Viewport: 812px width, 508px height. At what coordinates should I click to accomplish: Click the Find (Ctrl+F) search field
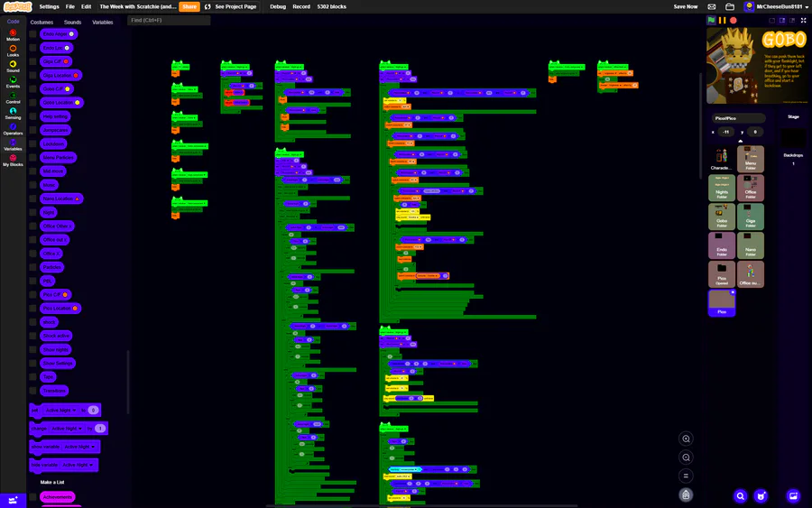pos(169,20)
